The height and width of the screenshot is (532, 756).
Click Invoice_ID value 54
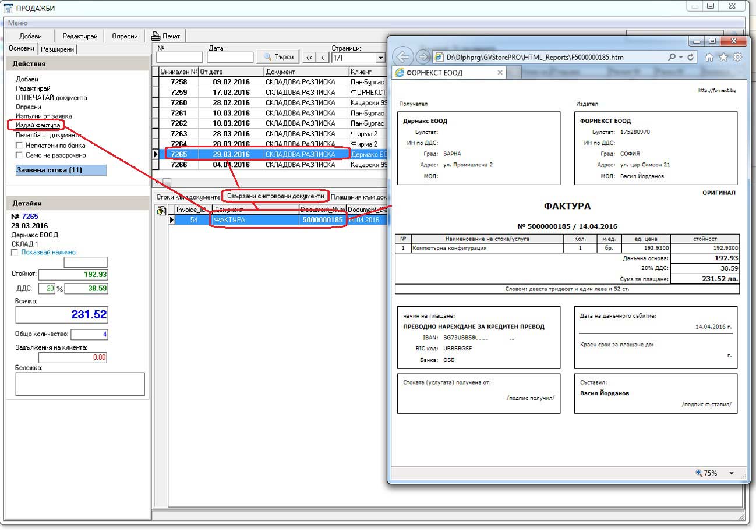click(x=193, y=220)
